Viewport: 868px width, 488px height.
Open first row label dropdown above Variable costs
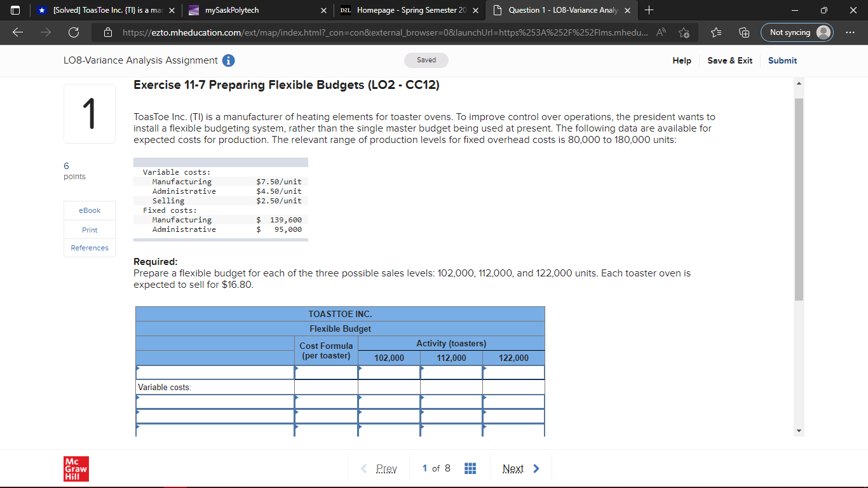coord(215,372)
